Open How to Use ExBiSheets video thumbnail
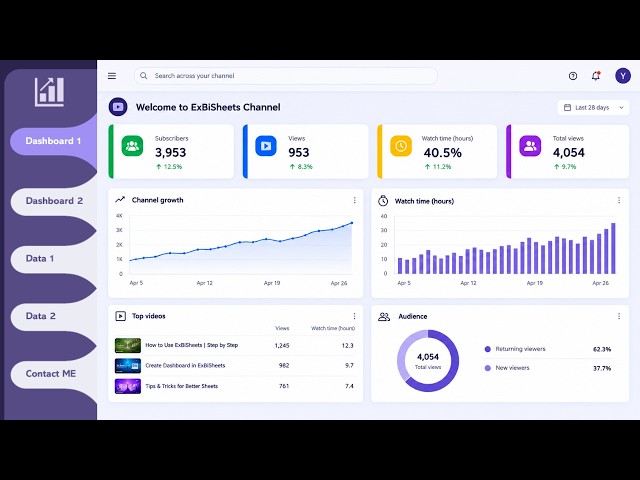 tap(128, 345)
